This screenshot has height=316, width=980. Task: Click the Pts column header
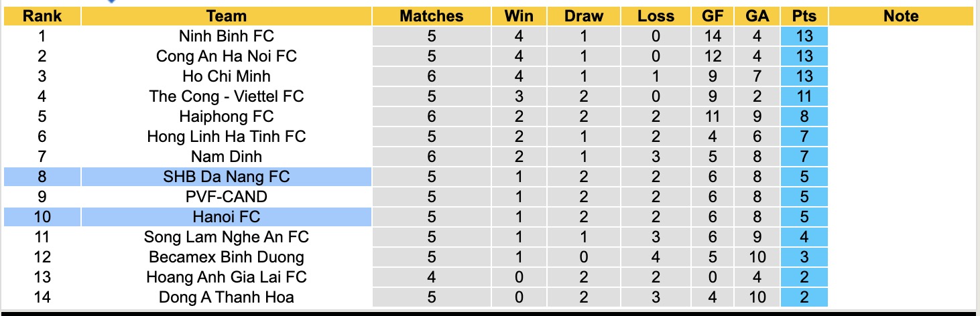[x=804, y=16]
